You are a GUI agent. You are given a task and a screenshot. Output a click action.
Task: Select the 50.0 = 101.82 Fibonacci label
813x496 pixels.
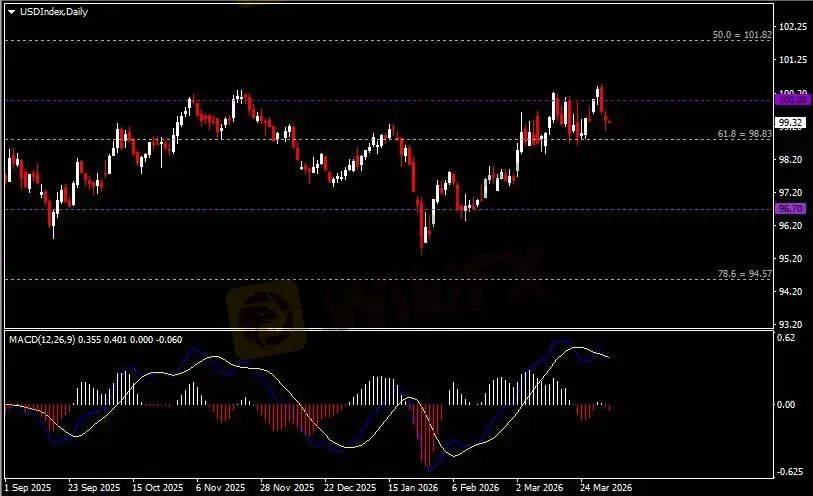point(742,35)
